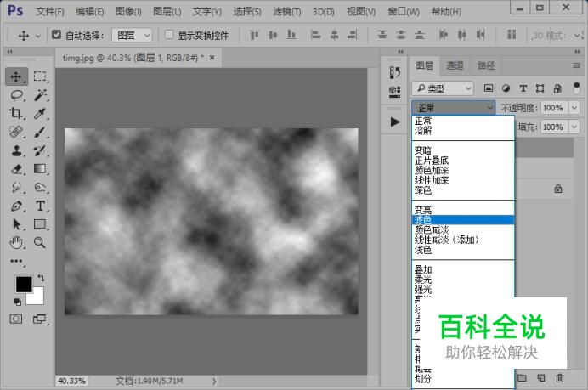Create a new layer group

522,378
